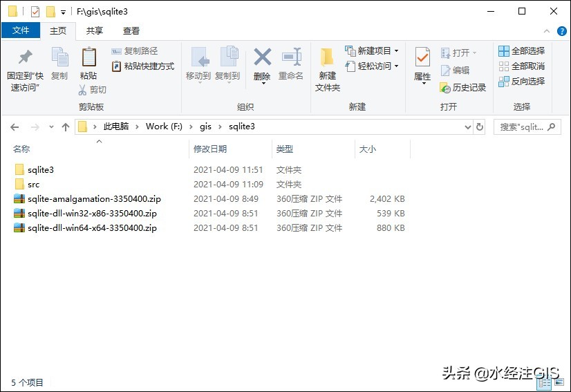Click the Paste clipboard icon
Image resolution: width=571 pixels, height=392 pixels.
89,57
